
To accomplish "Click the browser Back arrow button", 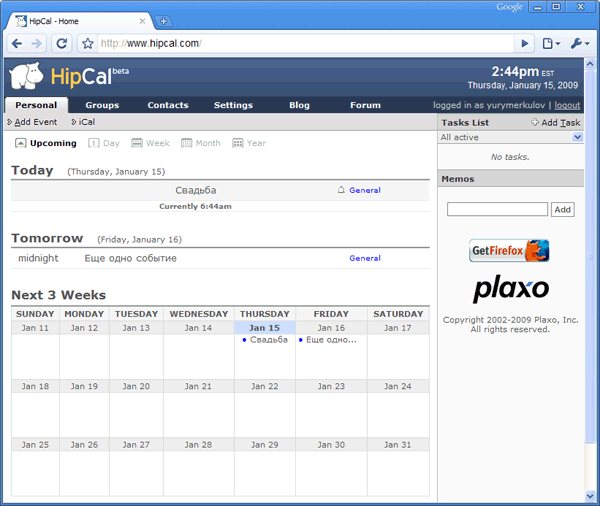I will click(17, 44).
